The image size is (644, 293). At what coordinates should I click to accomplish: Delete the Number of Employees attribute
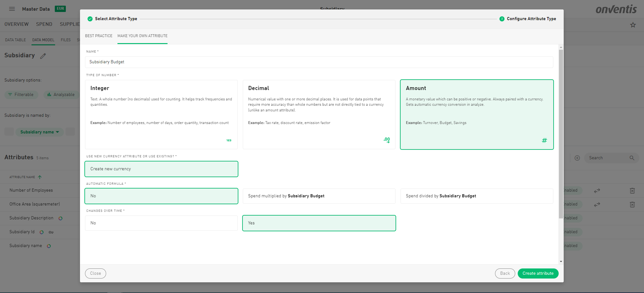[x=632, y=191]
